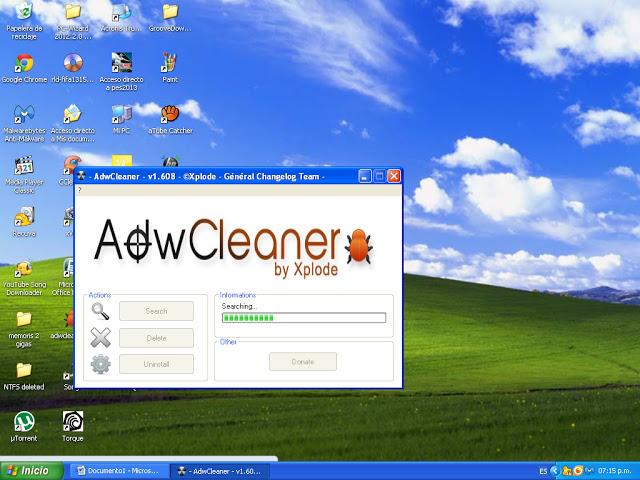Open the Paint desktop shortcut
640x480 pixels.
170,65
